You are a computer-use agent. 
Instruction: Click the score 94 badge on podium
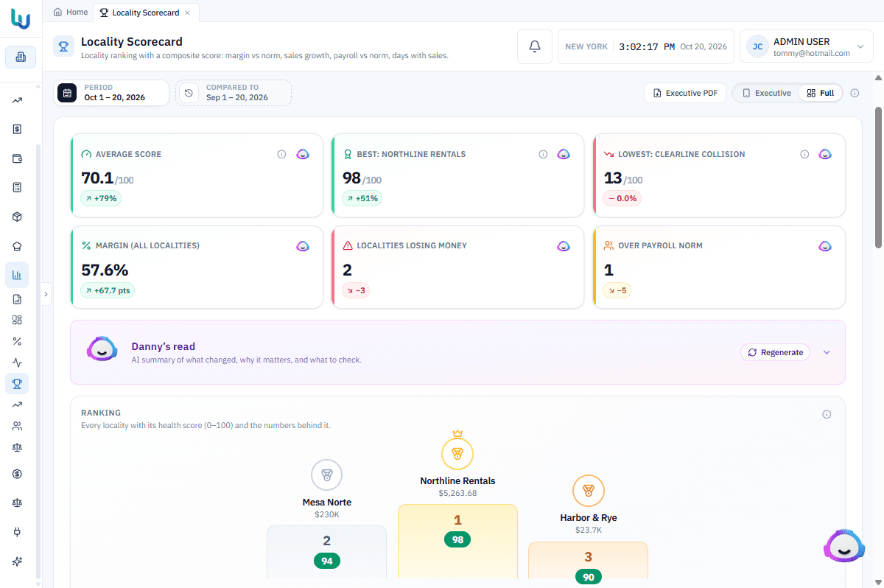click(326, 561)
